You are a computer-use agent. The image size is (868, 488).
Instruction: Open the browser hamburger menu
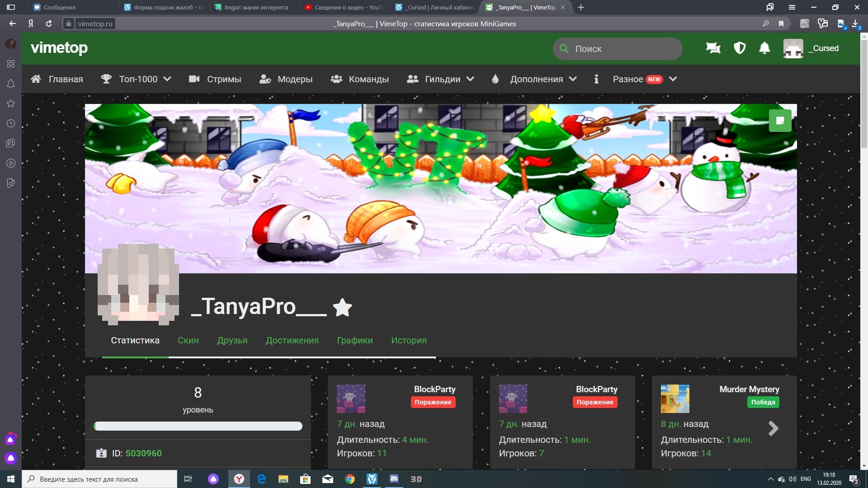click(792, 7)
